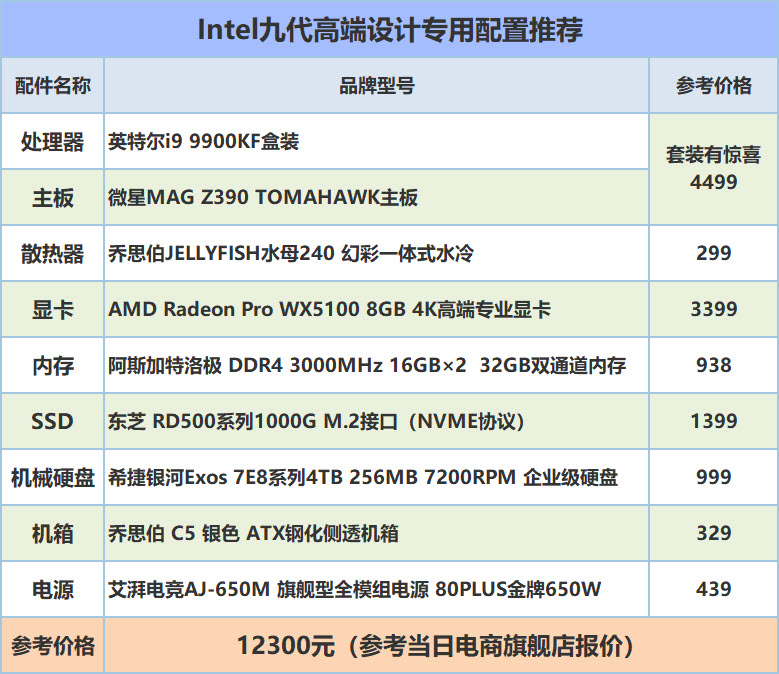Click the '机箱' row label
The image size is (779, 674).
click(x=53, y=533)
